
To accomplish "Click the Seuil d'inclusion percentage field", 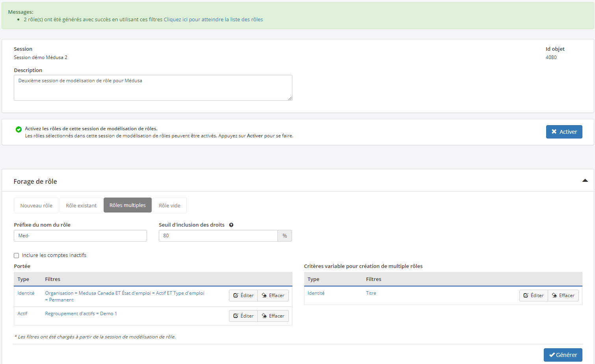I will pos(218,236).
